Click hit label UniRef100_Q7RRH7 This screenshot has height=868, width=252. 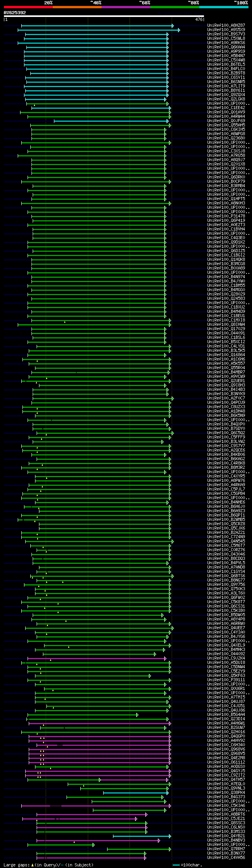226,849
